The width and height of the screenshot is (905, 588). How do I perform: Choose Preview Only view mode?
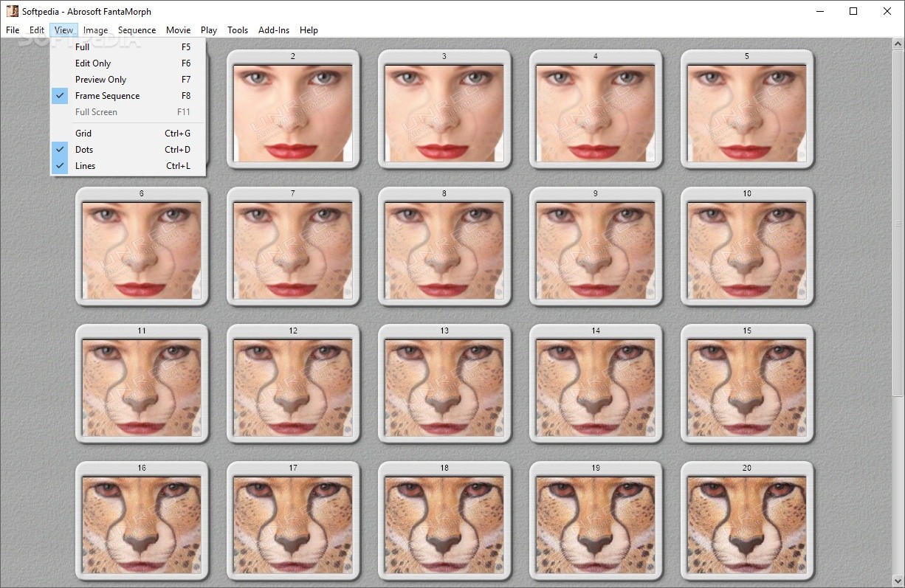[128, 80]
